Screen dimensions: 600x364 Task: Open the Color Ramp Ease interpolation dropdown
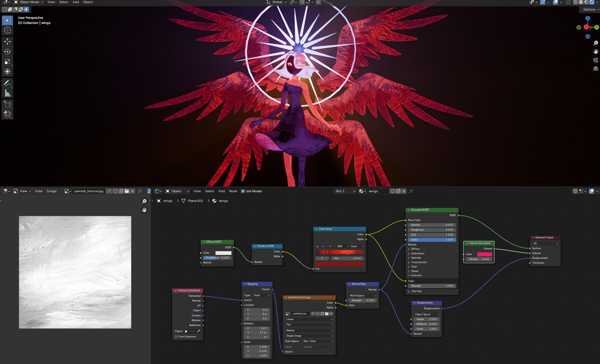357,246
